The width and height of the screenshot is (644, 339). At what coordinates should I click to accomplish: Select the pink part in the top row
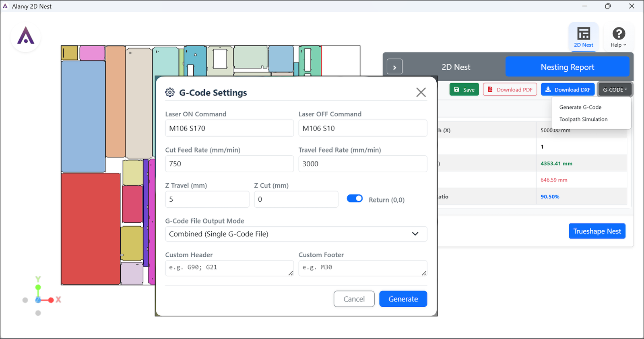92,53
